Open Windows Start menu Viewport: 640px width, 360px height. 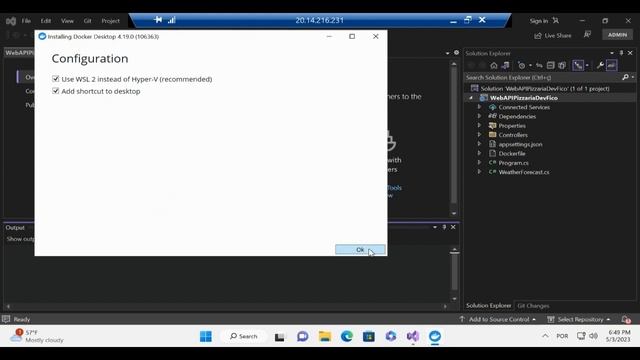pyautogui.click(x=206, y=336)
